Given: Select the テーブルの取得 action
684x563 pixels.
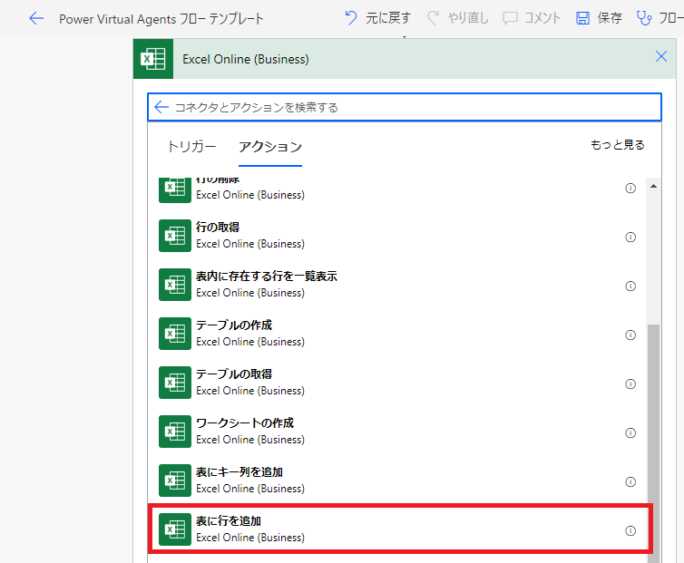Looking at the screenshot, I should (397, 382).
